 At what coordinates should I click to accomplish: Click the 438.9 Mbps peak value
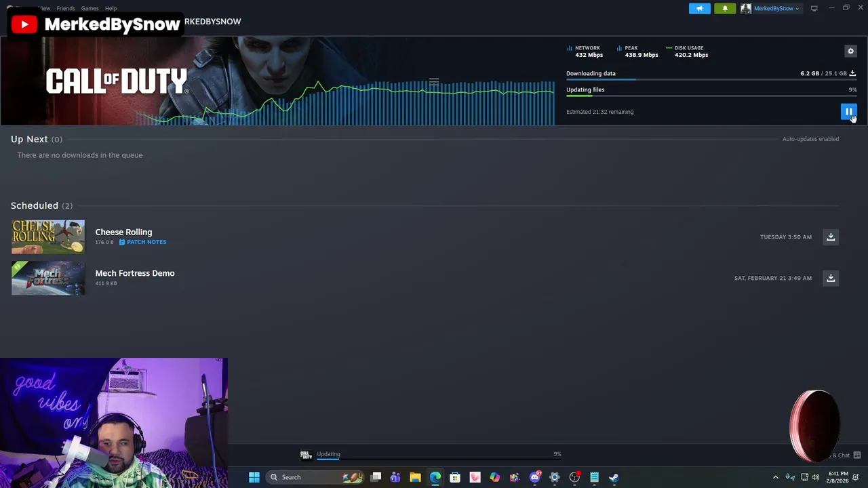[642, 55]
